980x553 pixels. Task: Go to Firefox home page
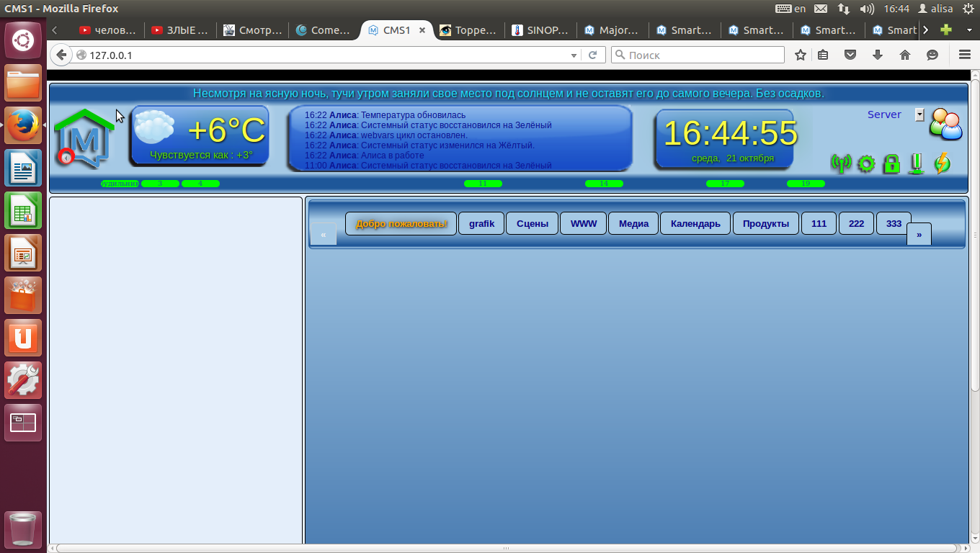905,55
